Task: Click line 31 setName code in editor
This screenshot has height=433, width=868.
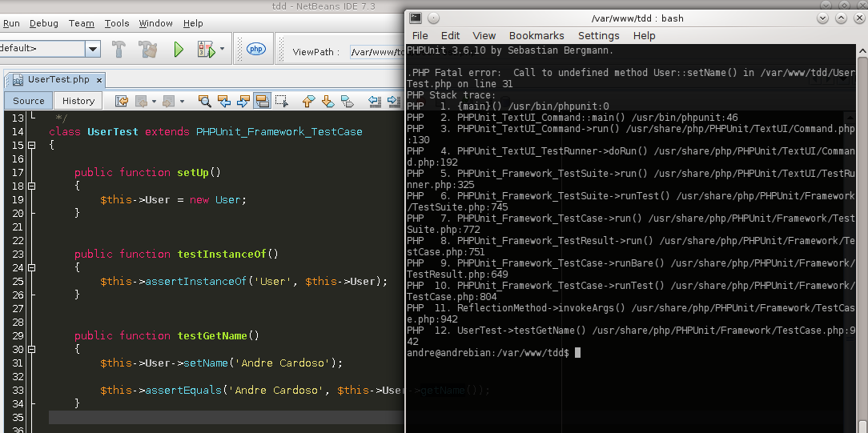Action: tap(222, 363)
